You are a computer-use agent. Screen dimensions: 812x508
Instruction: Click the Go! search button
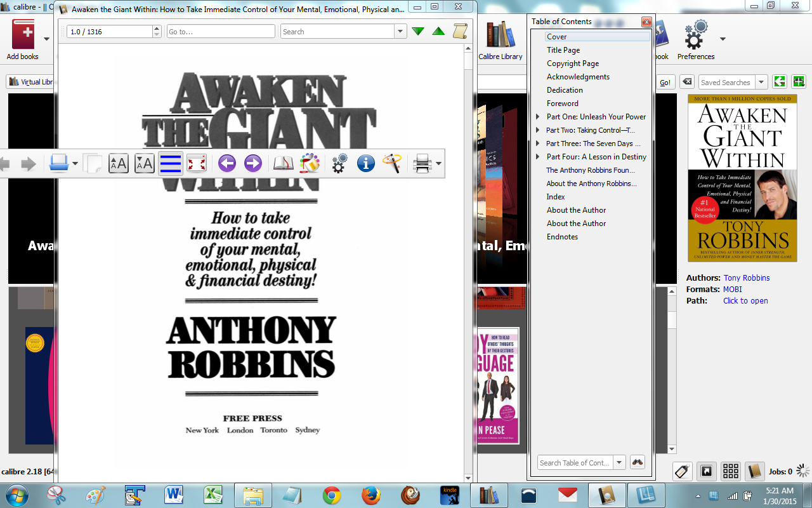[x=665, y=82]
